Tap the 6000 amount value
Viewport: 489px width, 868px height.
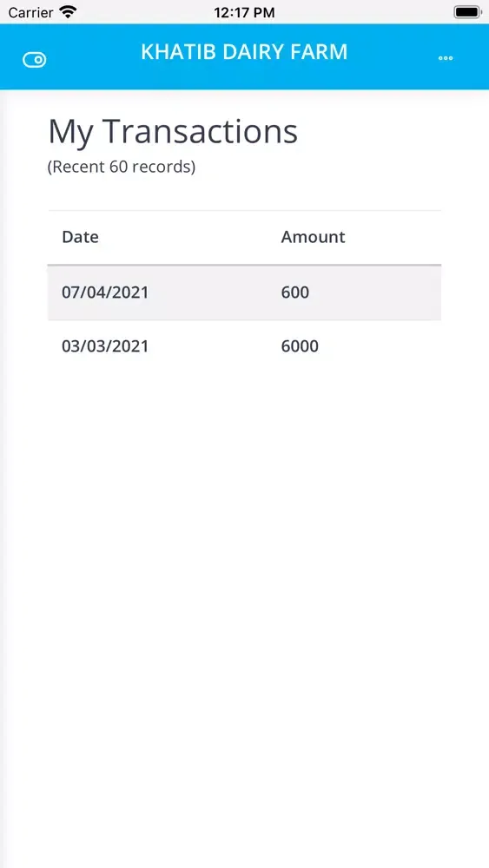(x=300, y=346)
